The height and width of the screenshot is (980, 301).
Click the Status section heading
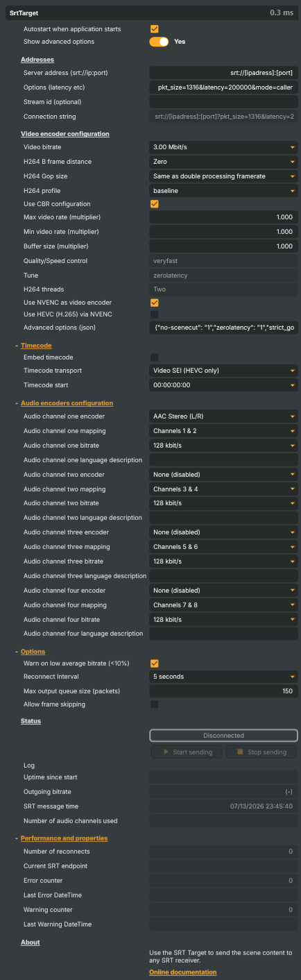click(31, 721)
